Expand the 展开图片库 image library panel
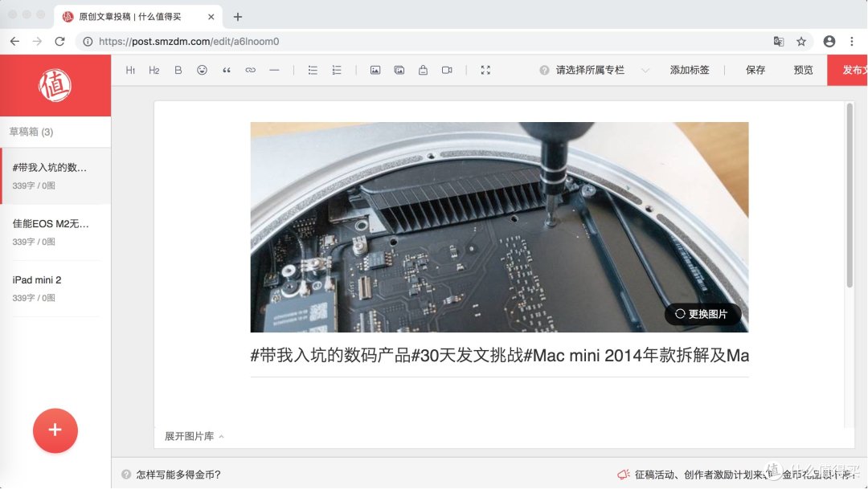868x489 pixels. coord(194,437)
